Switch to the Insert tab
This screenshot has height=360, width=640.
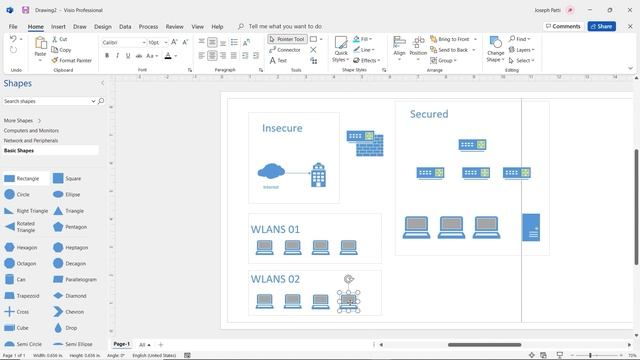[x=58, y=27]
